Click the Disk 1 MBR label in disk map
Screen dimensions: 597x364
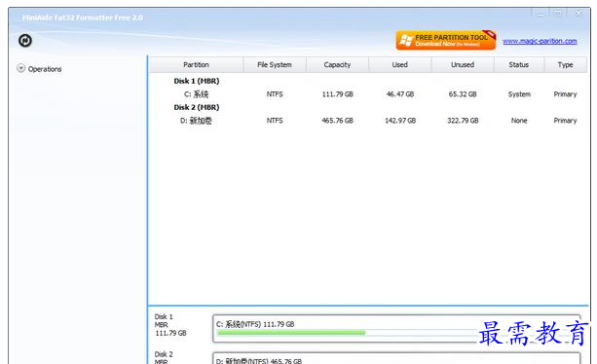point(170,325)
